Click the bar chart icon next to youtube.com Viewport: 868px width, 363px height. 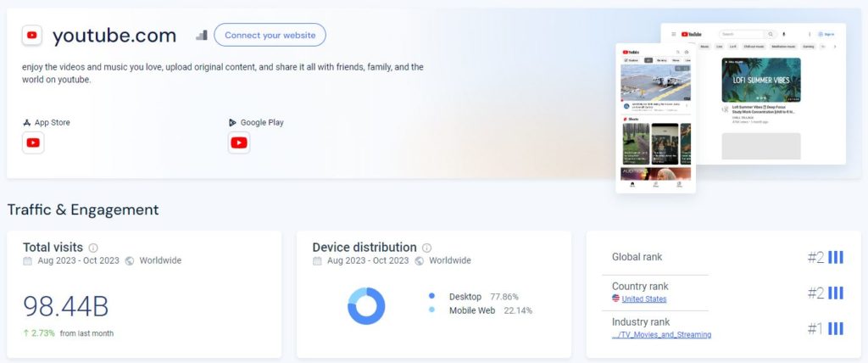coord(202,35)
